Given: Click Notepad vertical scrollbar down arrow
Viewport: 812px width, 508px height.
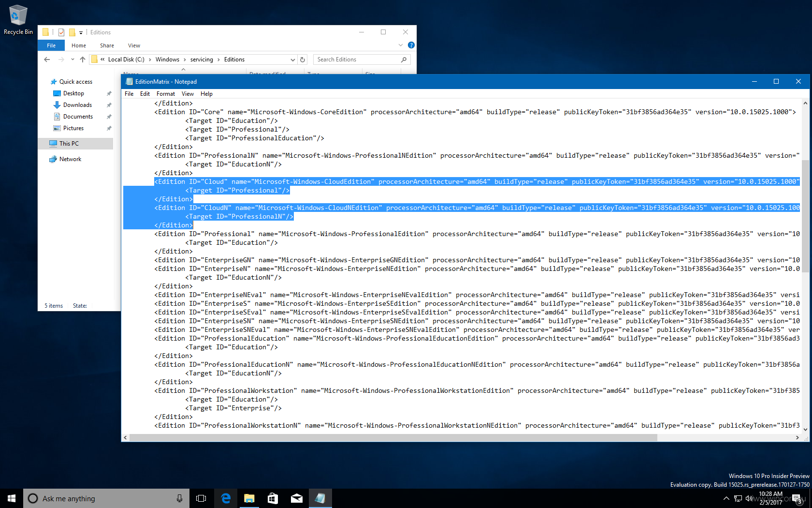Looking at the screenshot, I should pos(805,429).
